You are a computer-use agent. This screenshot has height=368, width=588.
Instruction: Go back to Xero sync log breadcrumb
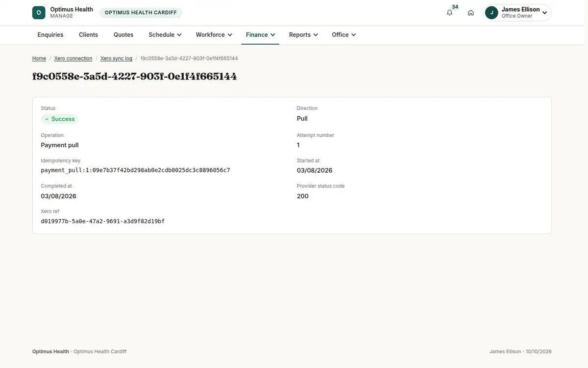(116, 58)
